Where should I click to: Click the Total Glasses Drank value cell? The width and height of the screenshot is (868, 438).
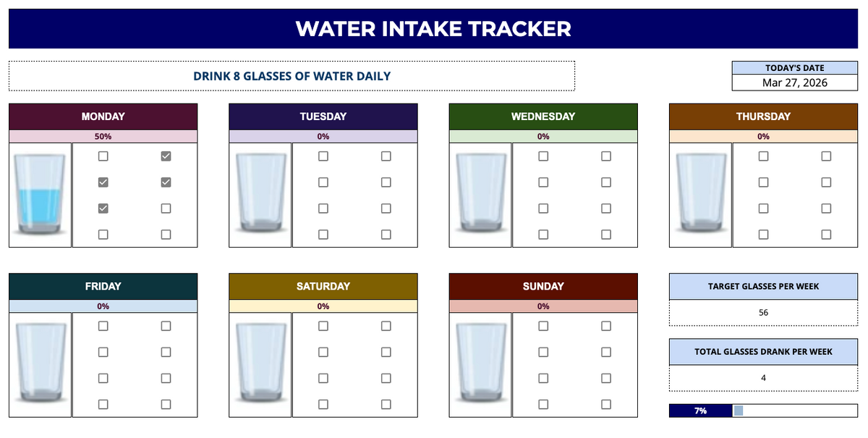point(763,377)
